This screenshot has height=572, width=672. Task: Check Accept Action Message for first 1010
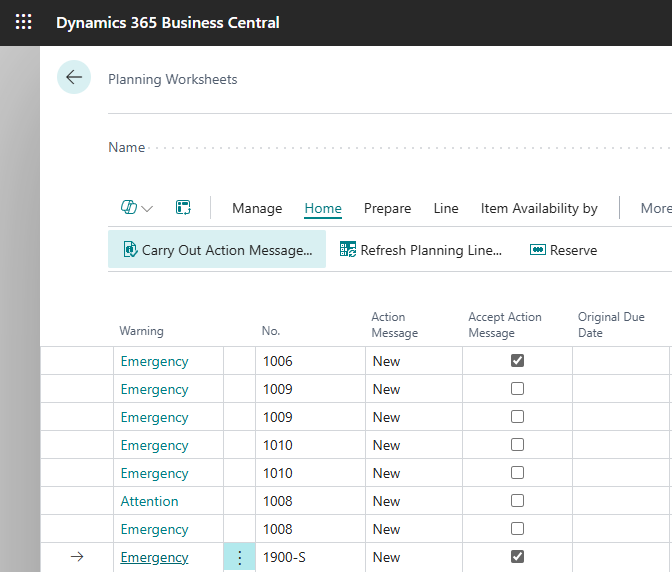click(517, 445)
